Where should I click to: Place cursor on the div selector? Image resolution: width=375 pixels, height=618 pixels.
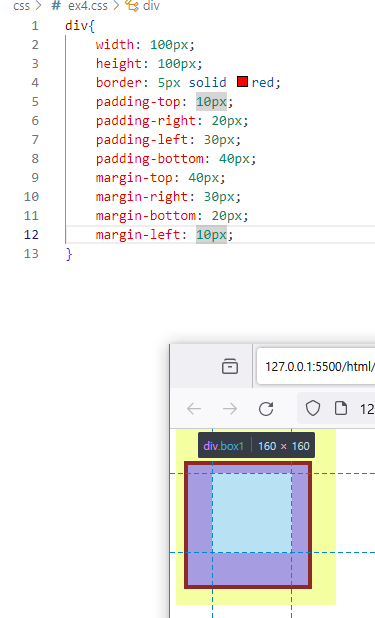point(76,26)
